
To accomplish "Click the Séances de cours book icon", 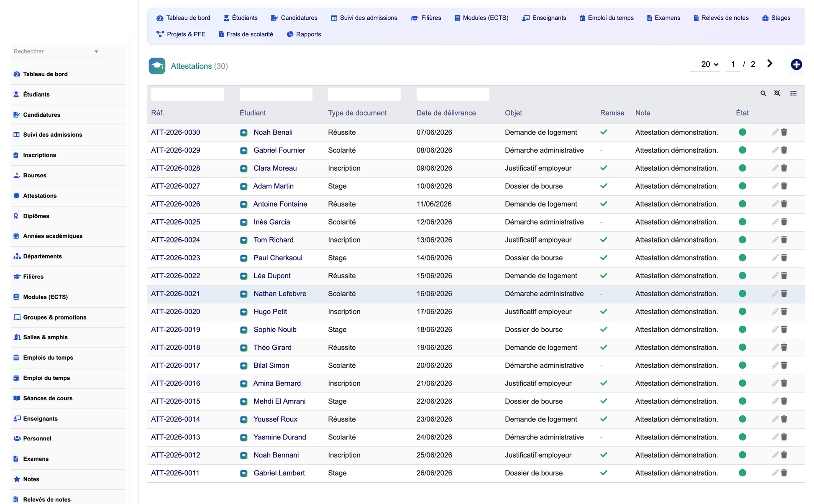I will coord(17,398).
